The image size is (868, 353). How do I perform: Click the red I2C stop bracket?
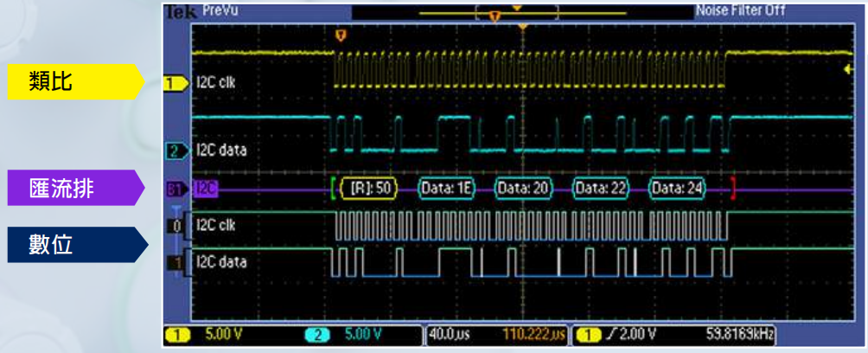tap(733, 187)
